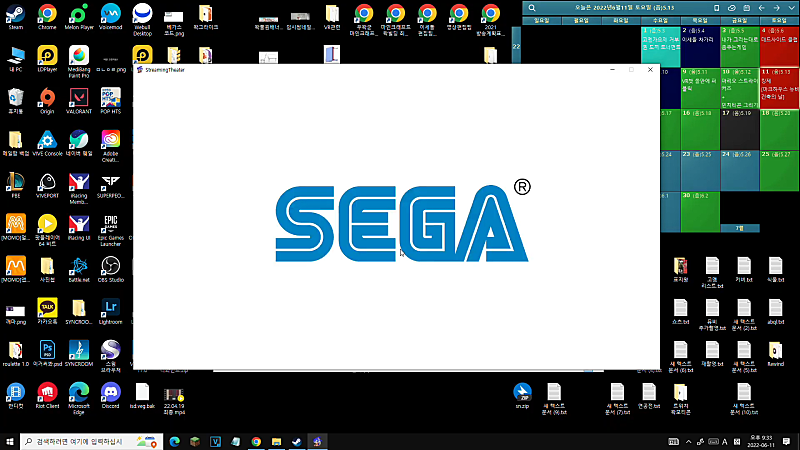Go to previous month in calendar widget

coord(761,8)
